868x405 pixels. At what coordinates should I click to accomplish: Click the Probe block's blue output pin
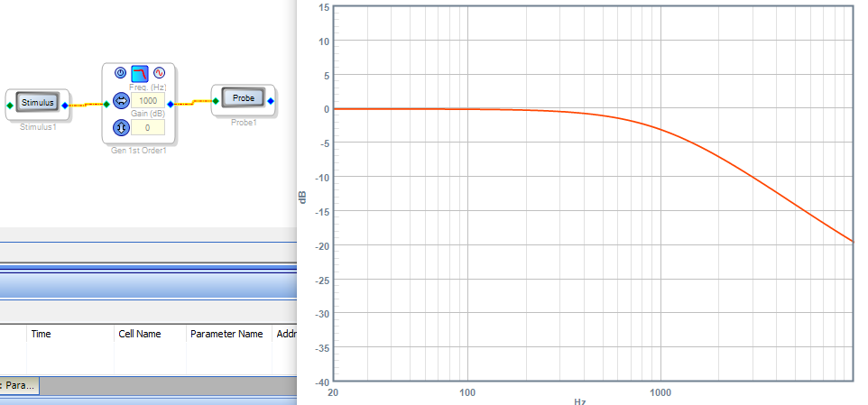tap(272, 101)
